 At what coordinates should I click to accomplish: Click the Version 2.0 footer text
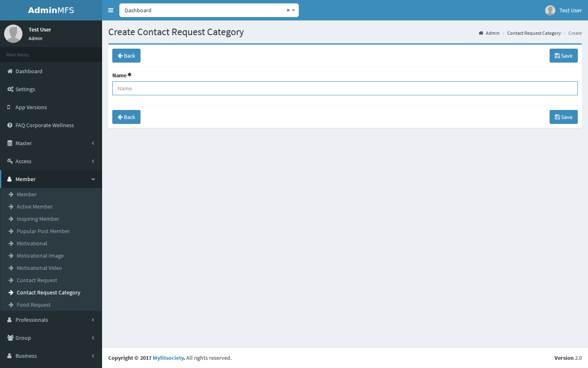(x=568, y=358)
